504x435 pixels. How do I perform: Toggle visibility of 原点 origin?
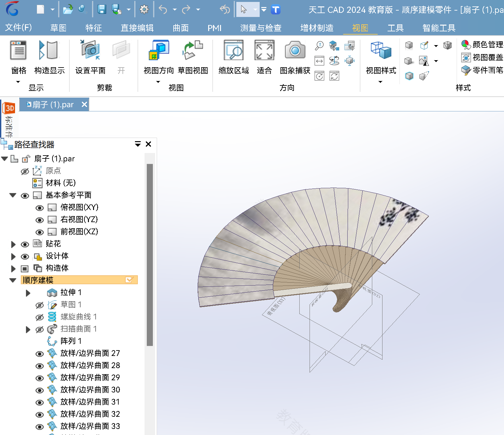point(25,171)
